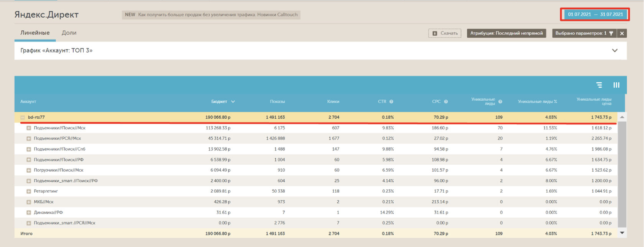644x247 pixels.
Task: Click the CTR help question icon
Action: click(391, 101)
